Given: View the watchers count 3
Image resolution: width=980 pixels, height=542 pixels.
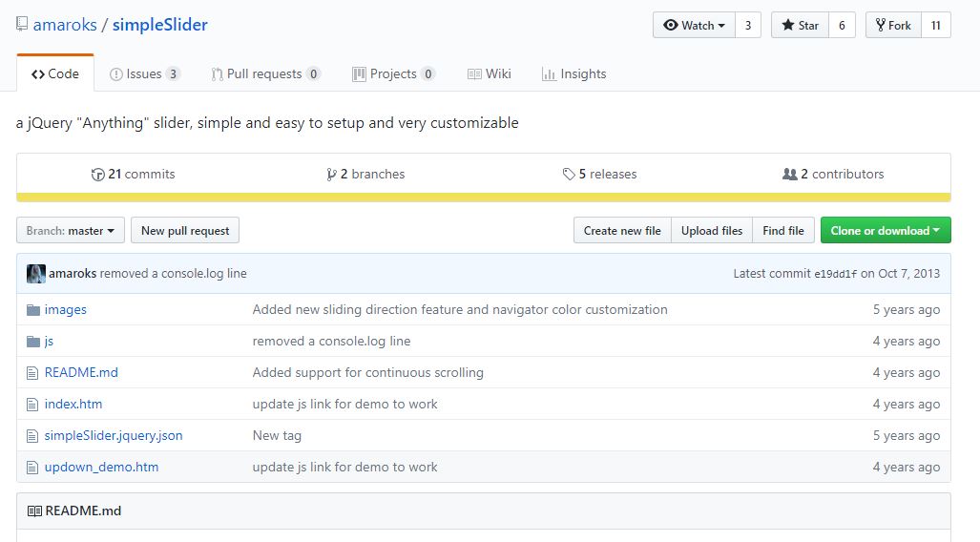Looking at the screenshot, I should pos(748,25).
